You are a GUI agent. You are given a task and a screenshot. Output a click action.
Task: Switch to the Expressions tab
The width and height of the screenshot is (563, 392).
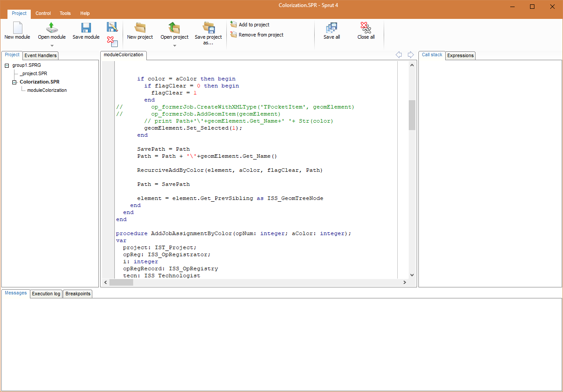[460, 55]
